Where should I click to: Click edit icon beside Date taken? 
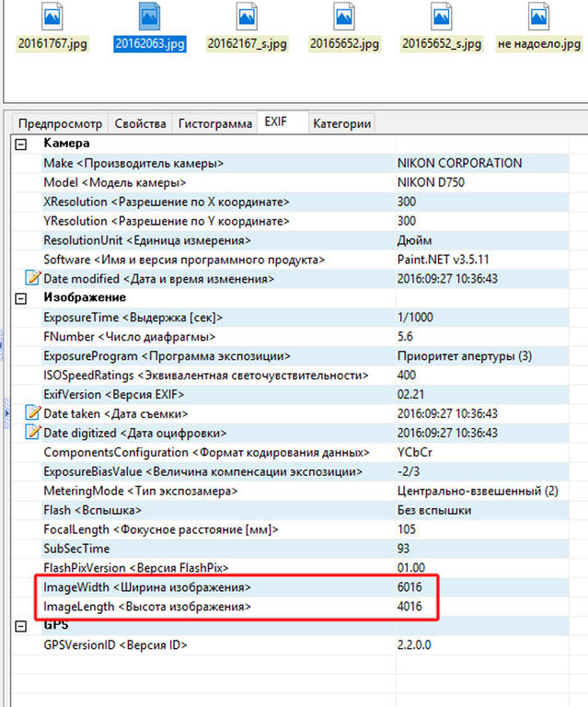pyautogui.click(x=33, y=413)
